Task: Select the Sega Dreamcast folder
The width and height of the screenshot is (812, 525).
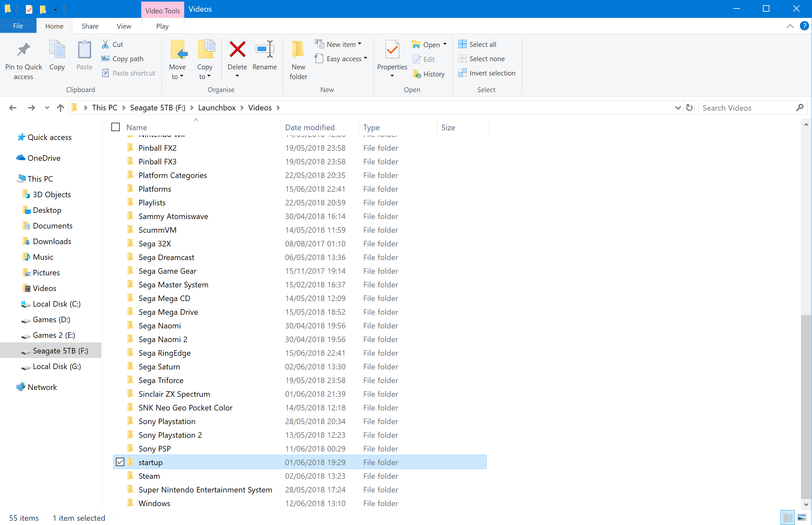Action: pyautogui.click(x=300, y=257)
